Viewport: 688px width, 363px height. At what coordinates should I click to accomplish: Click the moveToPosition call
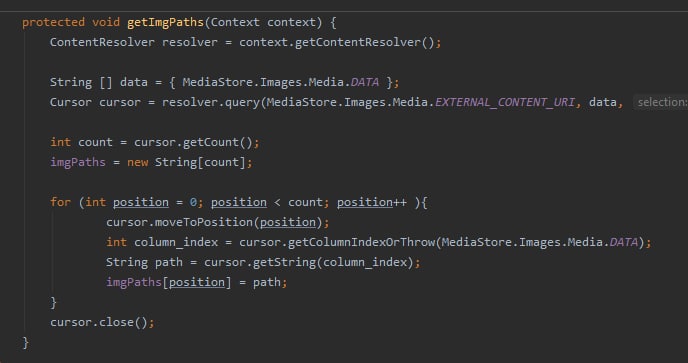click(x=204, y=222)
